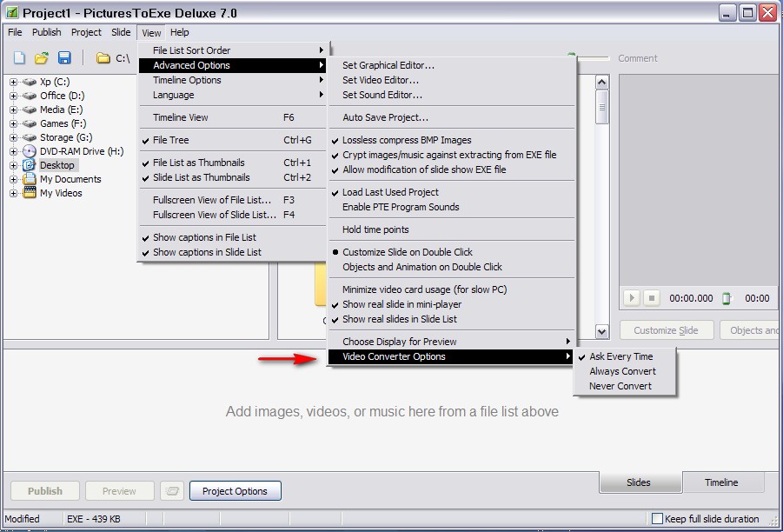Click the green marker icon beside 00:00.000
The image size is (783, 532).
pyautogui.click(x=727, y=298)
